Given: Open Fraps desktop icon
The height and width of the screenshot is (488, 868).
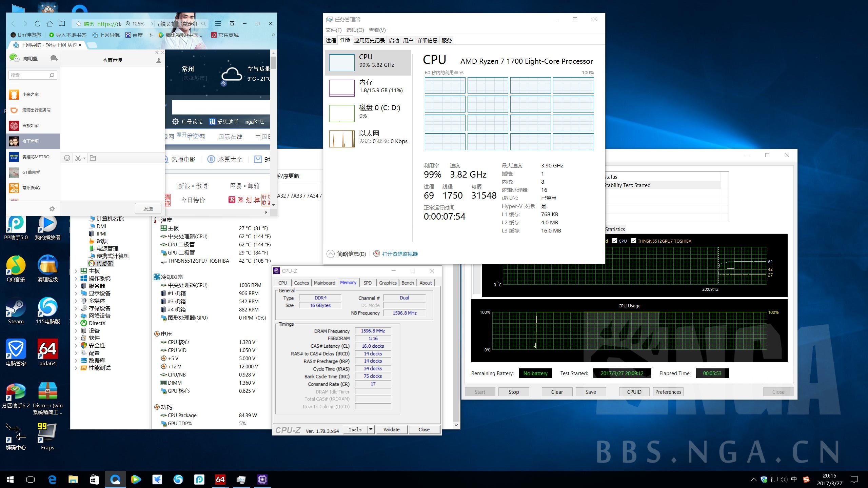Looking at the screenshot, I should pos(47,436).
